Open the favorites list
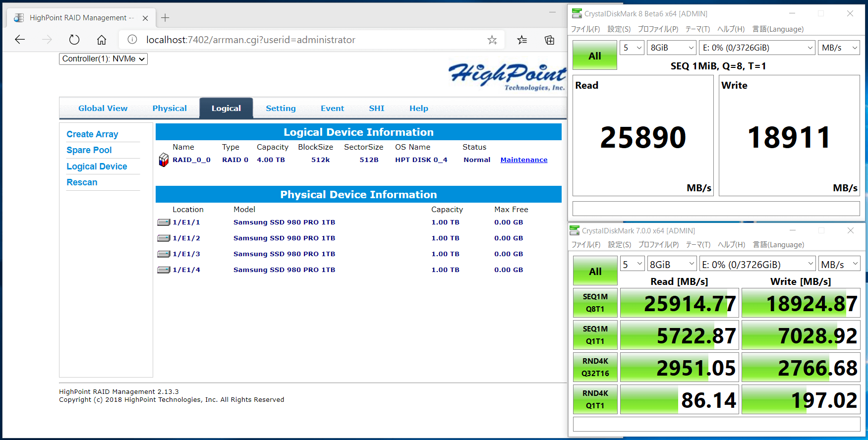868x440 pixels. coord(522,40)
